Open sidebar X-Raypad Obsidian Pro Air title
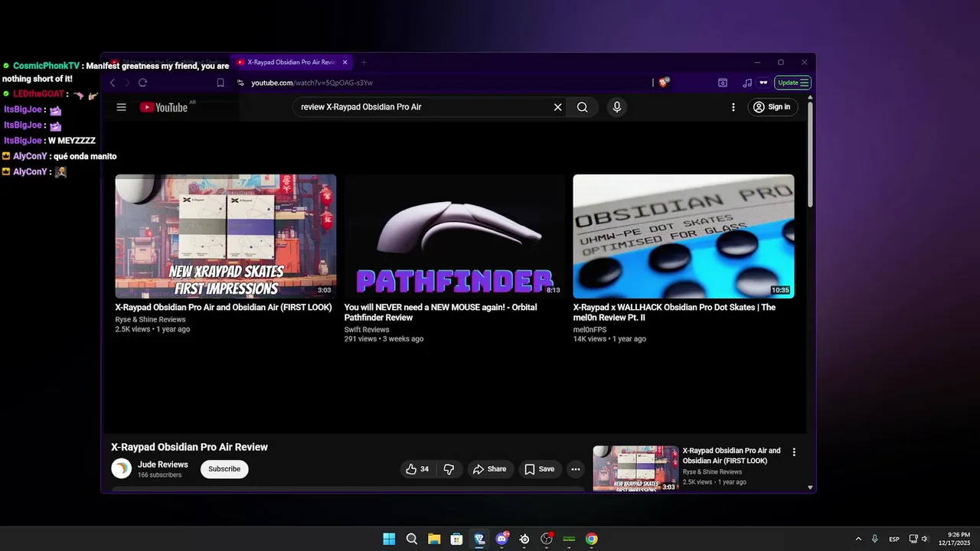 click(732, 455)
